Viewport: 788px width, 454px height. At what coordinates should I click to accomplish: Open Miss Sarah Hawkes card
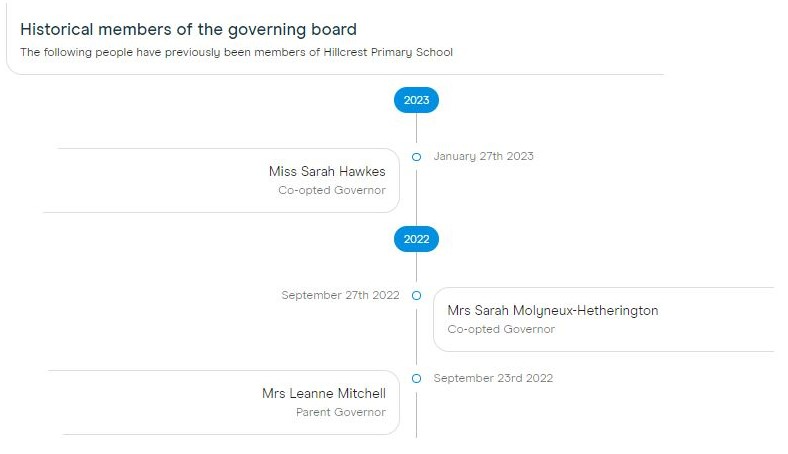pyautogui.click(x=222, y=180)
